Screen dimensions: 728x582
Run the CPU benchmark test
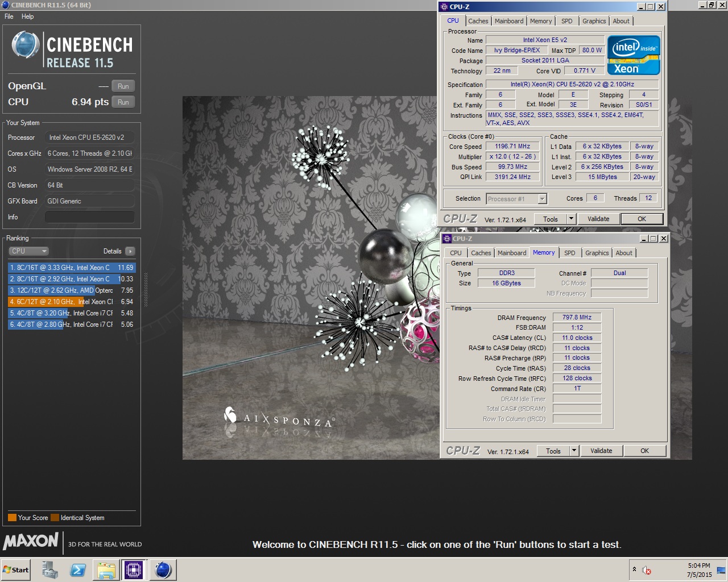(123, 102)
